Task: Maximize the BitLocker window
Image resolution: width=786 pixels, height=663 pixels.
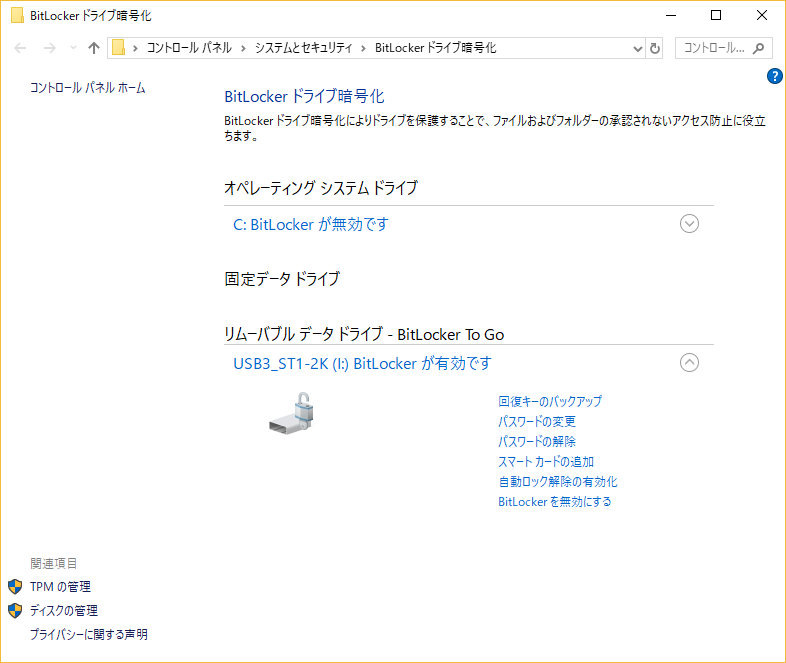Action: pyautogui.click(x=716, y=16)
